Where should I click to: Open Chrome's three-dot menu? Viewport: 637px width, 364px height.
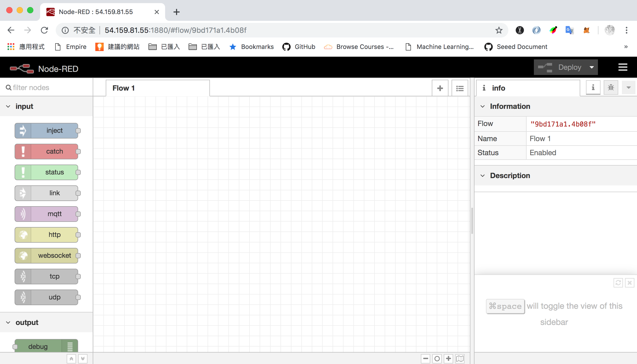[626, 30]
